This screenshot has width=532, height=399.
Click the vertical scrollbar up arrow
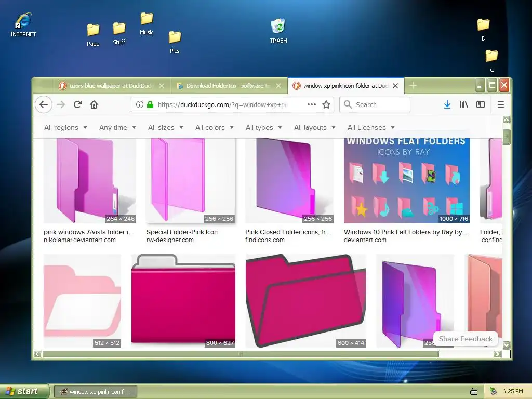[506, 119]
